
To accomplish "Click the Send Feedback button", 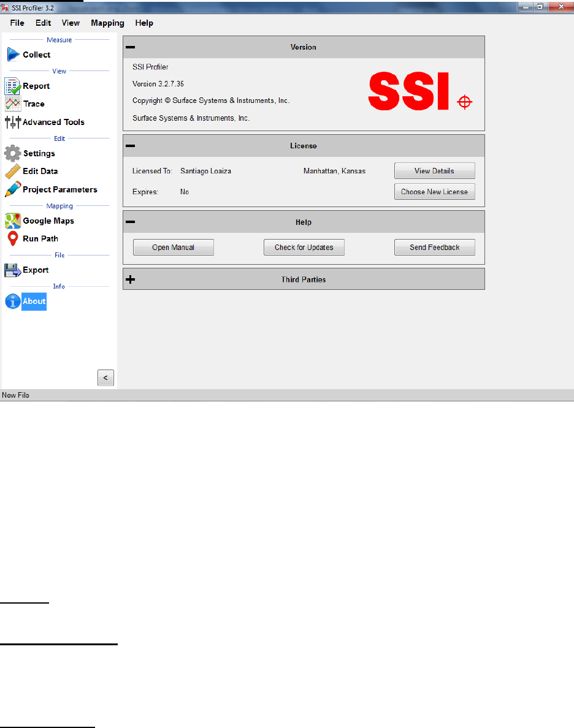I will (435, 248).
